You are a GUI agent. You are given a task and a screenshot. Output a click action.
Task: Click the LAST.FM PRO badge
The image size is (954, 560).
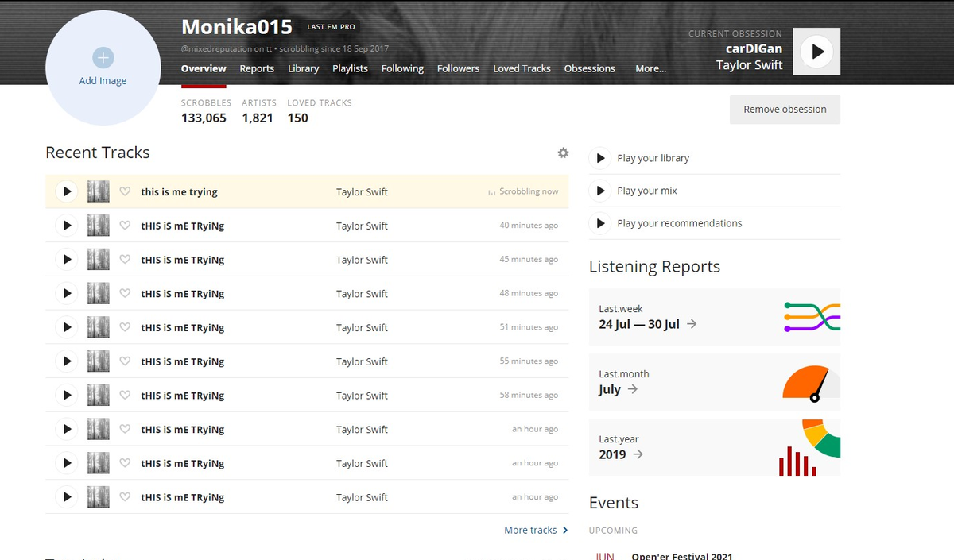coord(331,27)
